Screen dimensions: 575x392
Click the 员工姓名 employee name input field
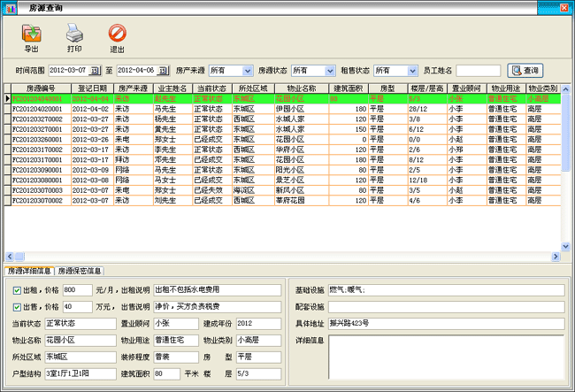[478, 70]
